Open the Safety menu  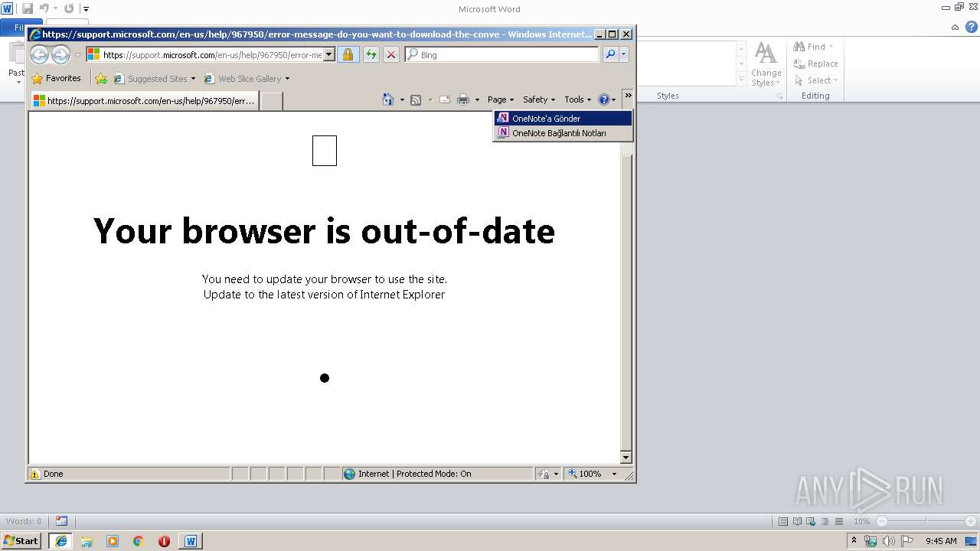[x=539, y=99]
